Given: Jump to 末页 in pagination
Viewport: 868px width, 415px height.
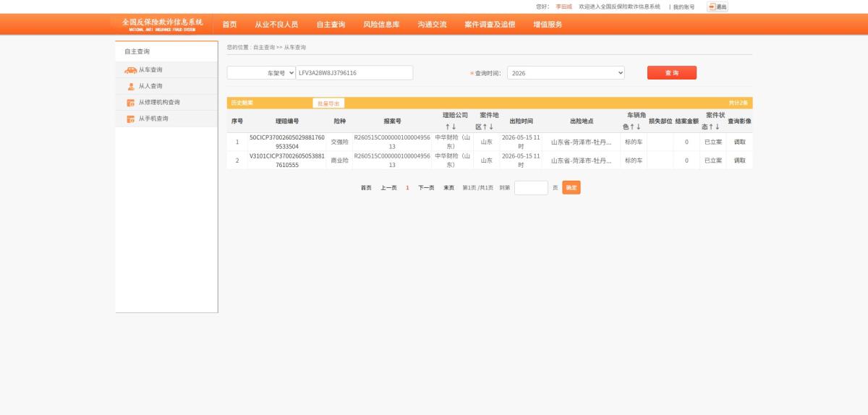Looking at the screenshot, I should coord(449,188).
